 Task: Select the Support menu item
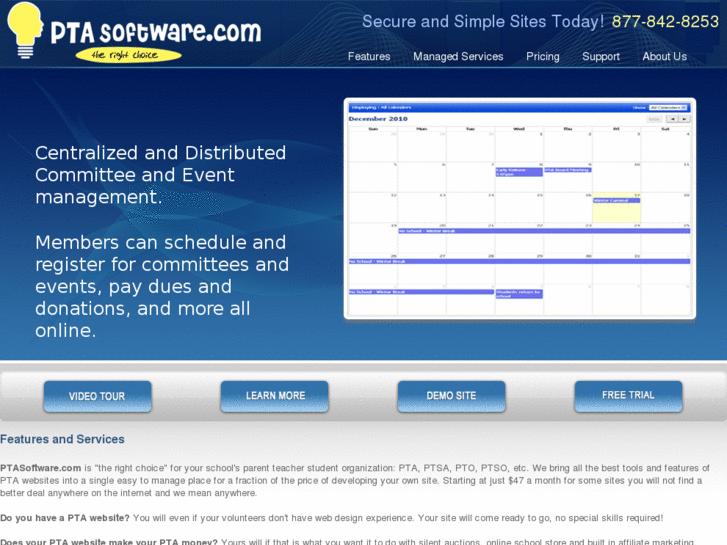[x=601, y=57]
